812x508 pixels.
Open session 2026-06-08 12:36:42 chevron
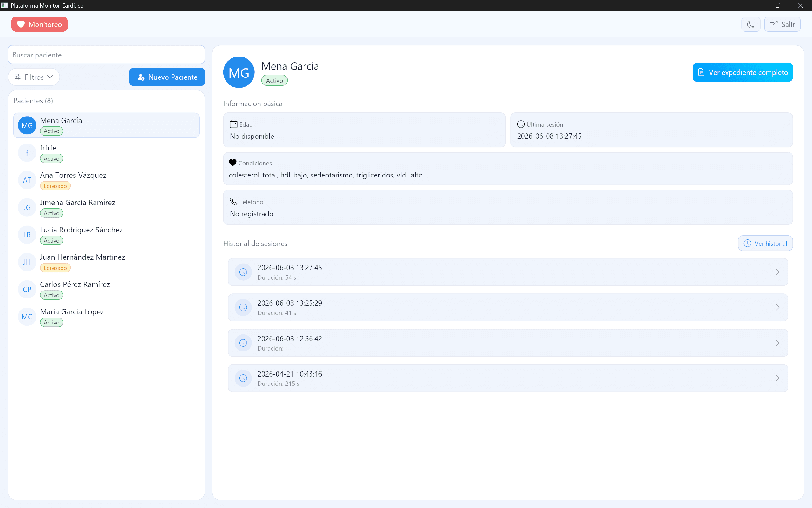pyautogui.click(x=777, y=343)
